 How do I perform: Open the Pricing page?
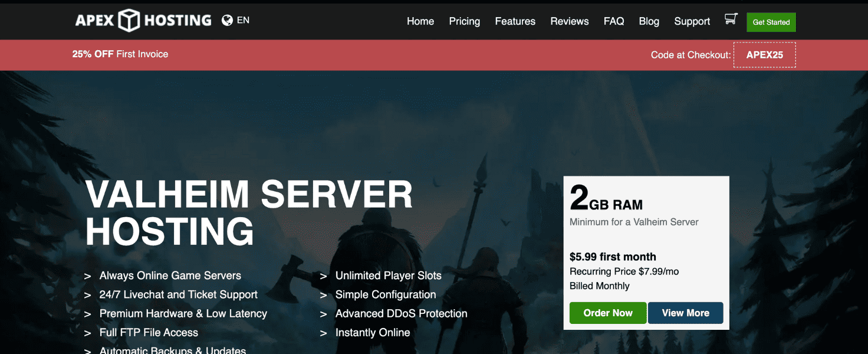click(464, 21)
